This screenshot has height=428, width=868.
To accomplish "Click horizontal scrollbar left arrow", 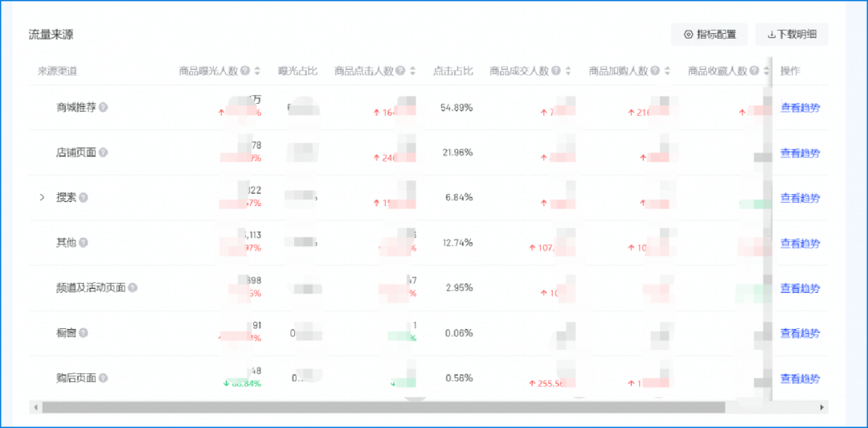I will click(35, 408).
